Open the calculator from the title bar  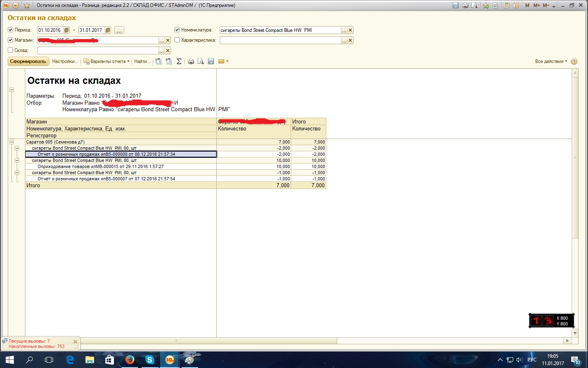[x=506, y=5]
